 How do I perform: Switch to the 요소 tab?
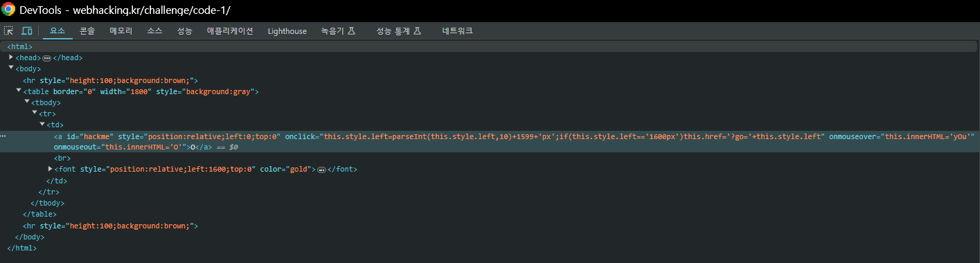pos(57,31)
